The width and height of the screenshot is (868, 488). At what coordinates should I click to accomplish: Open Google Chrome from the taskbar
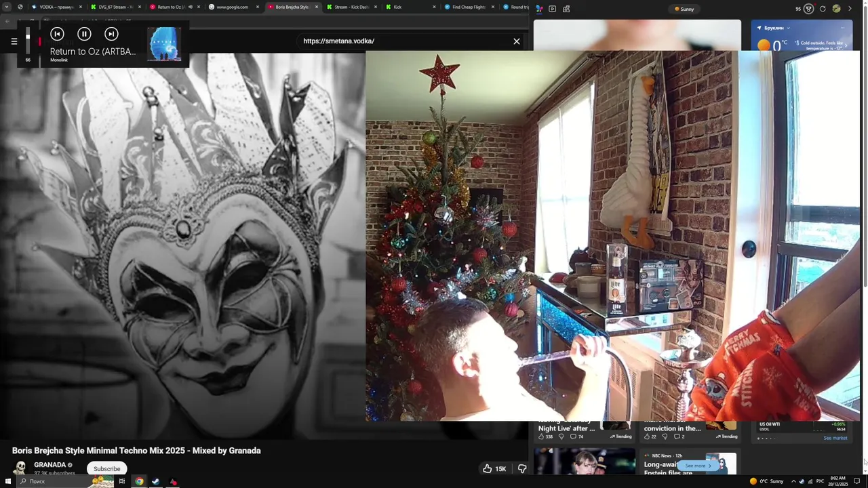click(x=139, y=481)
